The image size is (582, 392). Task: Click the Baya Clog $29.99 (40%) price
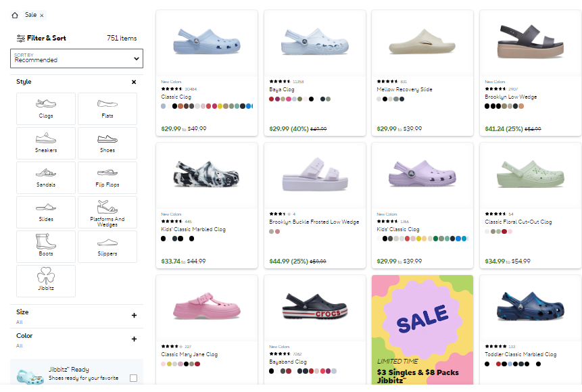(289, 129)
